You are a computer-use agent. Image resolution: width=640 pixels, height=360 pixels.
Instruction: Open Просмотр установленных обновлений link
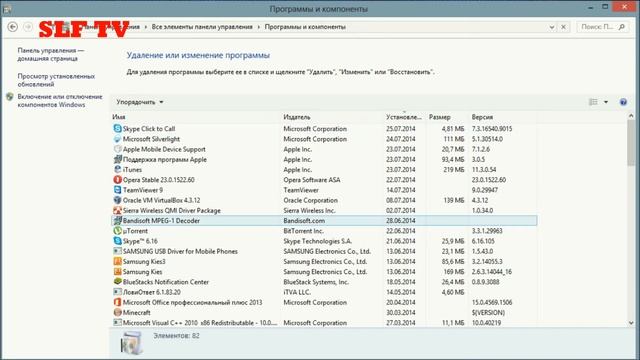pos(56,80)
